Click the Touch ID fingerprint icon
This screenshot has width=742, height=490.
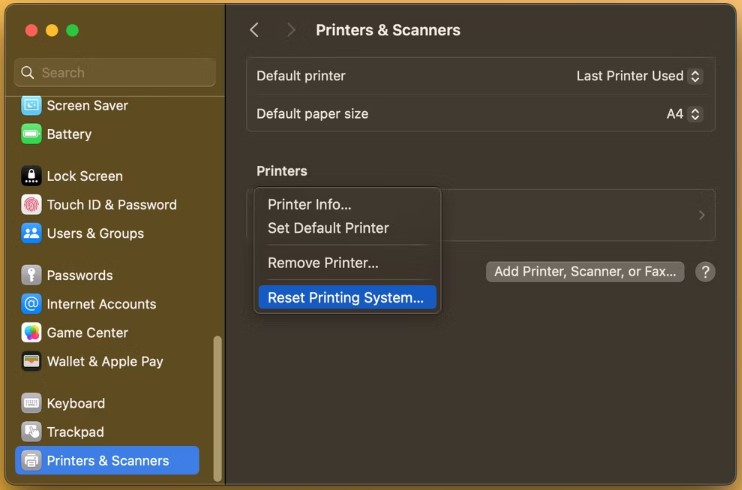pos(31,205)
